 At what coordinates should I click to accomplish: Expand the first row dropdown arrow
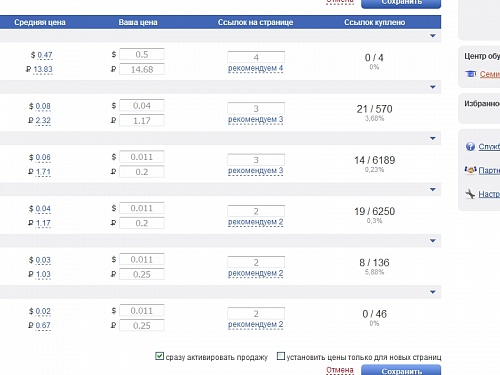(433, 36)
